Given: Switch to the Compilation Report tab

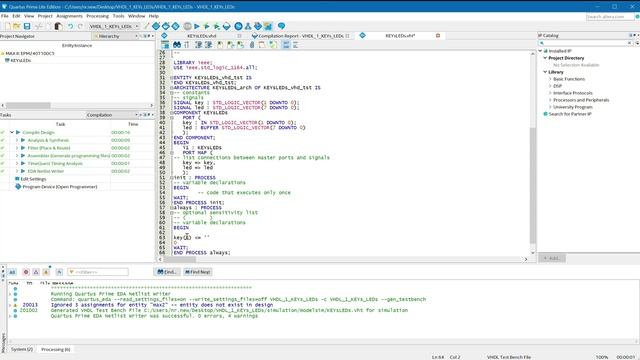Looking at the screenshot, I should click(301, 36).
